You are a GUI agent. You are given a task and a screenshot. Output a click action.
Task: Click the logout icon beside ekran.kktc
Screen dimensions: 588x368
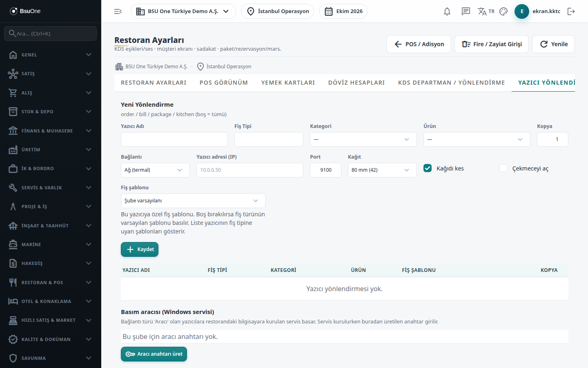coord(571,11)
